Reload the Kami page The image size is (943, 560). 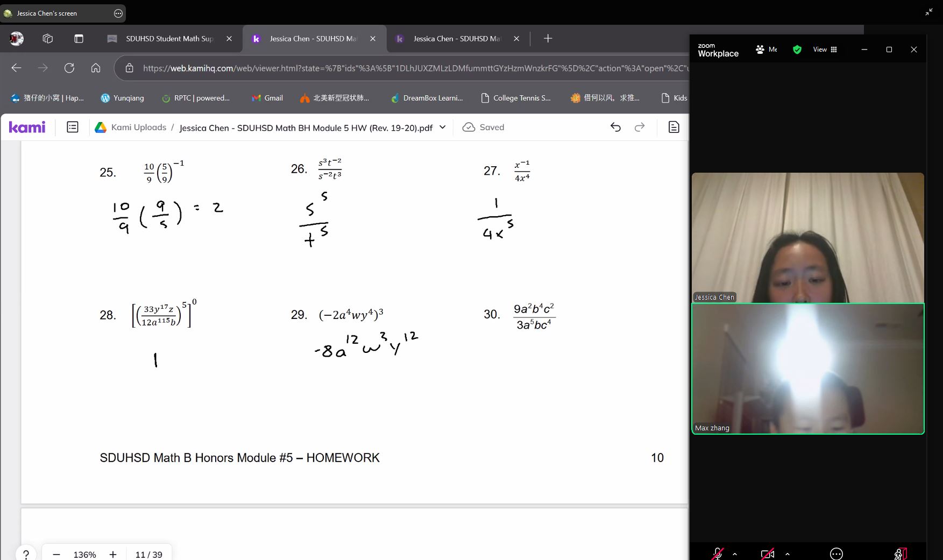coord(69,68)
